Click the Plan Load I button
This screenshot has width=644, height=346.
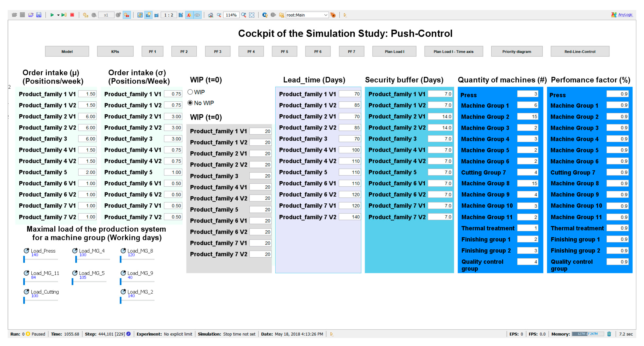pos(394,51)
